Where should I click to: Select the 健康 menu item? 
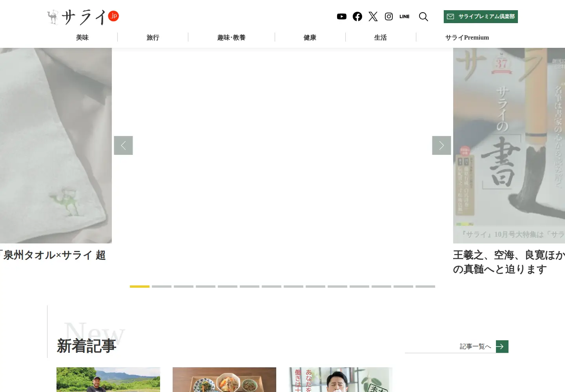coord(310,38)
